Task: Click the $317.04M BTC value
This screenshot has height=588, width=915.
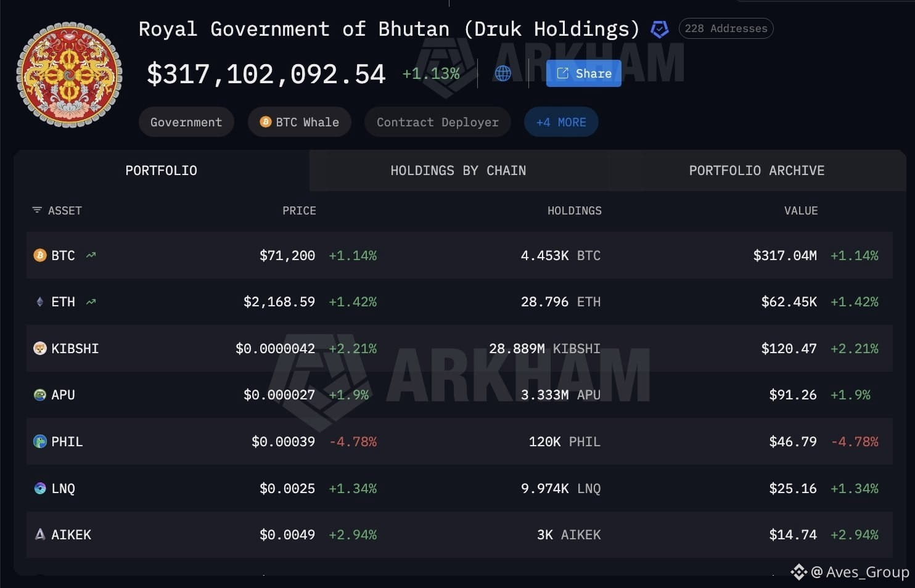Action: coord(785,255)
